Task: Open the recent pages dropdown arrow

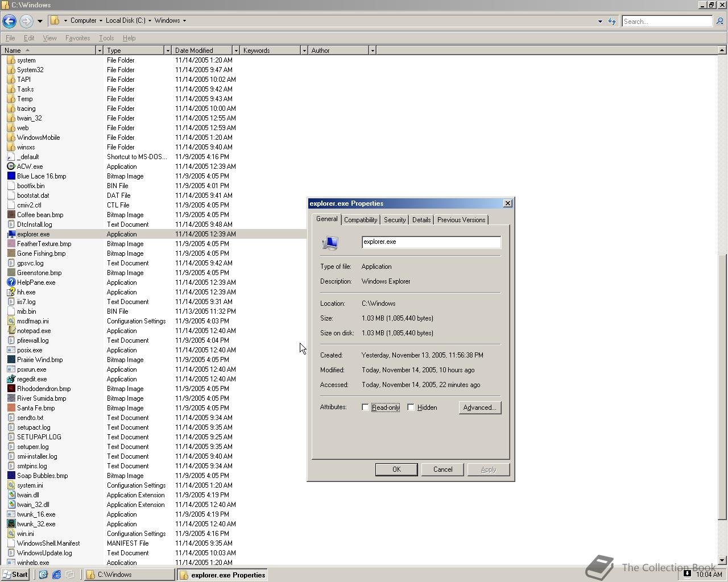Action: click(40, 21)
